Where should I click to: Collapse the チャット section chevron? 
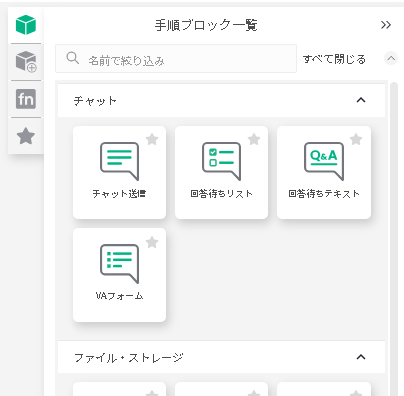(x=361, y=100)
